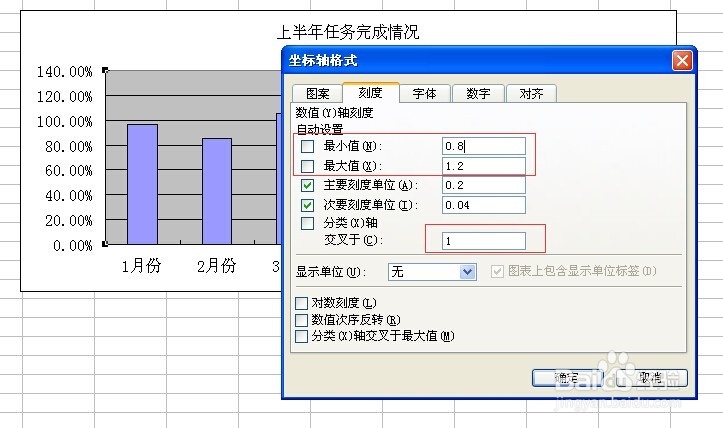Viewport: 723px width, 428px height.
Task: Click the 40.00% axis label
Action: [68, 196]
